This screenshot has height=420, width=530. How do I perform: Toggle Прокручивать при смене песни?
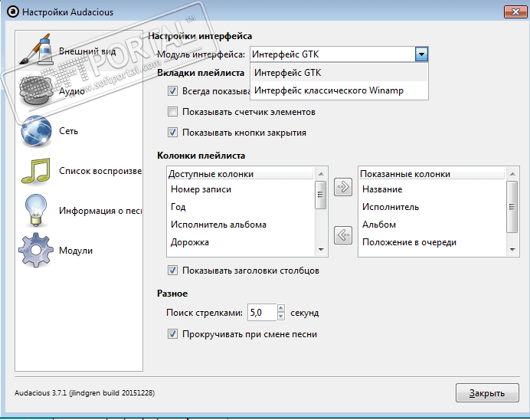172,333
